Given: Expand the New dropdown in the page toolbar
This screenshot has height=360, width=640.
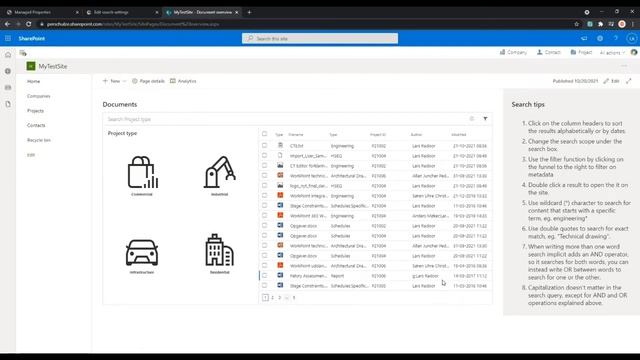Looking at the screenshot, I should click(115, 81).
